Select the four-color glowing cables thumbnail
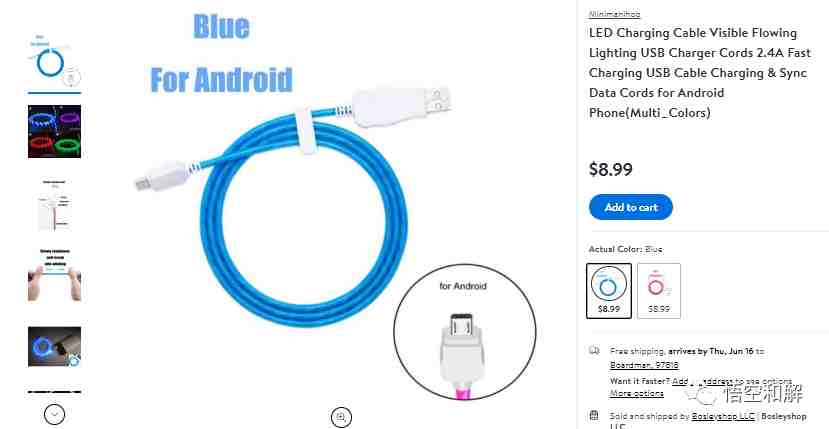Image resolution: width=829 pixels, height=429 pixels. (54, 131)
